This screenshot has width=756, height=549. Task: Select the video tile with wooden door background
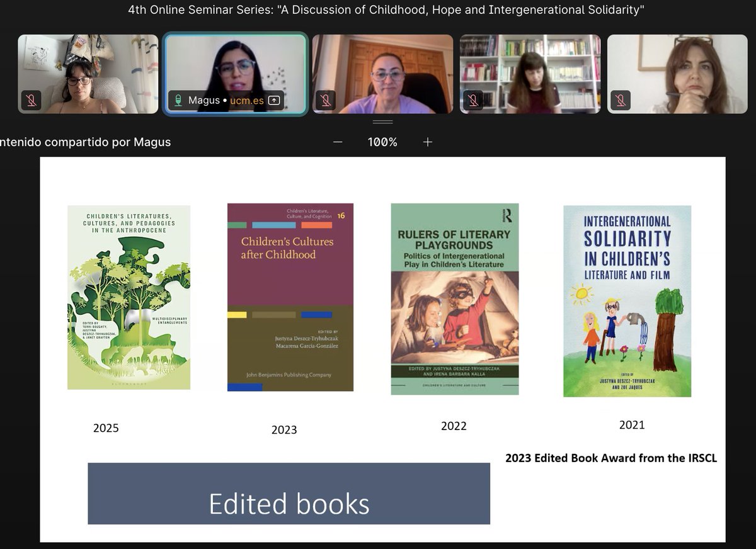click(383, 74)
